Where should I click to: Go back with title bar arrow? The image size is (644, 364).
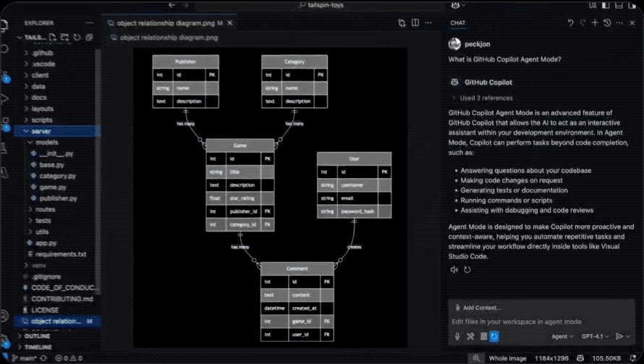coord(171,5)
